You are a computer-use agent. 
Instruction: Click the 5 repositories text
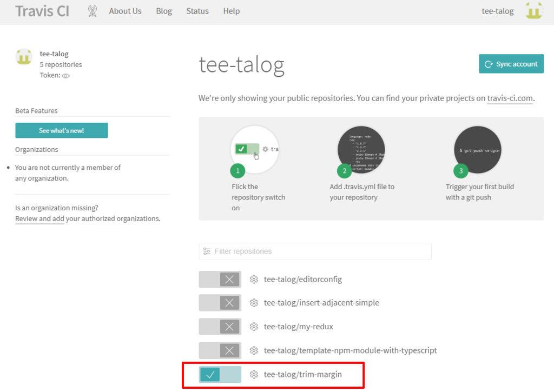click(61, 65)
